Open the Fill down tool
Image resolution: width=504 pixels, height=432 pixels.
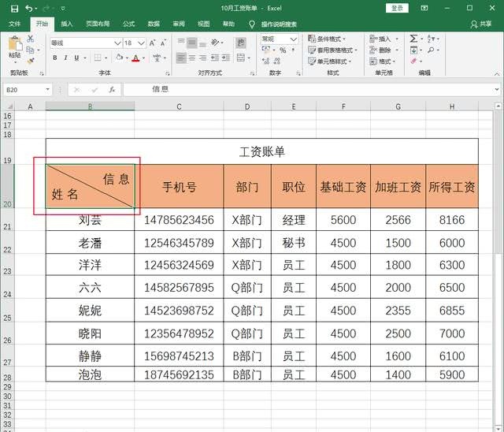pos(413,50)
